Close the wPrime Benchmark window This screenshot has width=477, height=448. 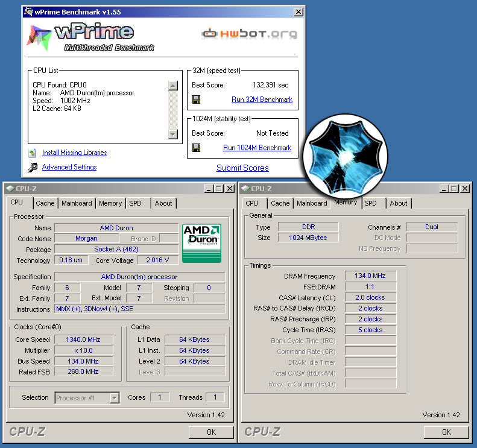299,12
